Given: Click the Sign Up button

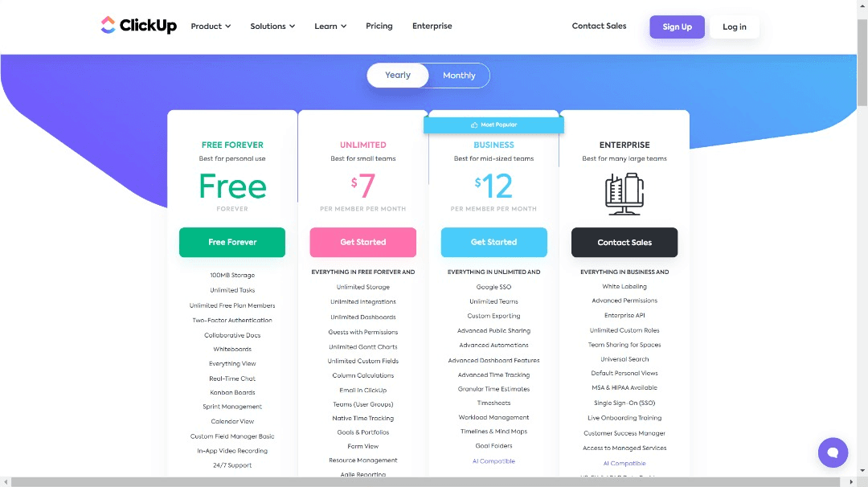Looking at the screenshot, I should pyautogui.click(x=677, y=27).
